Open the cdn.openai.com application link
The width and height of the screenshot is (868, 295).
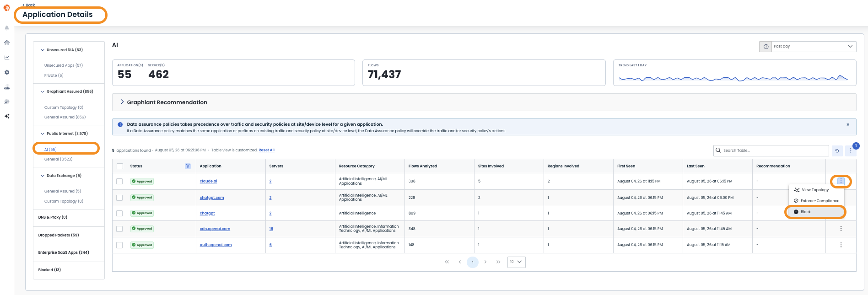pos(215,229)
